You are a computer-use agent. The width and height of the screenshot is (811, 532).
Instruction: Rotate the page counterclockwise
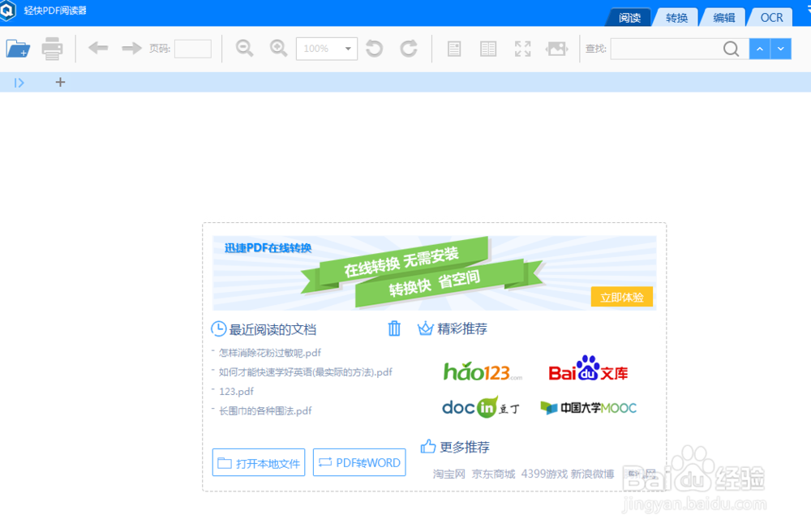[373, 48]
